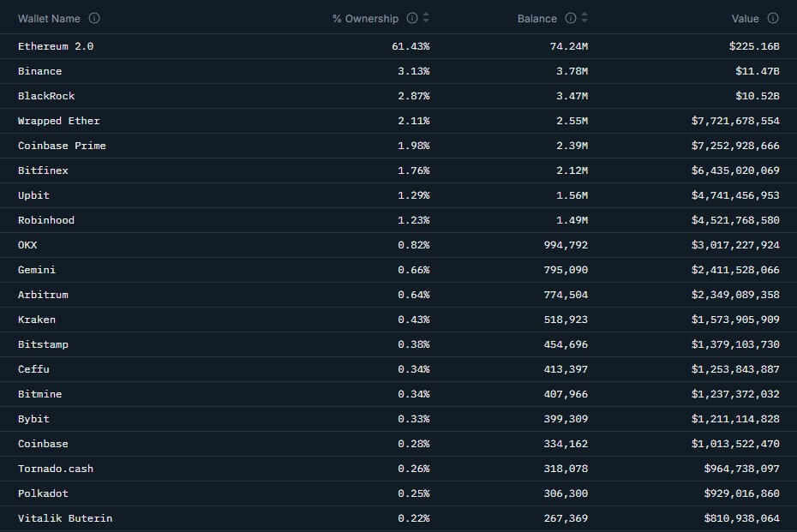Click the Wrapped Ether wallet name
Viewport: 797px width, 532px height.
coord(59,121)
